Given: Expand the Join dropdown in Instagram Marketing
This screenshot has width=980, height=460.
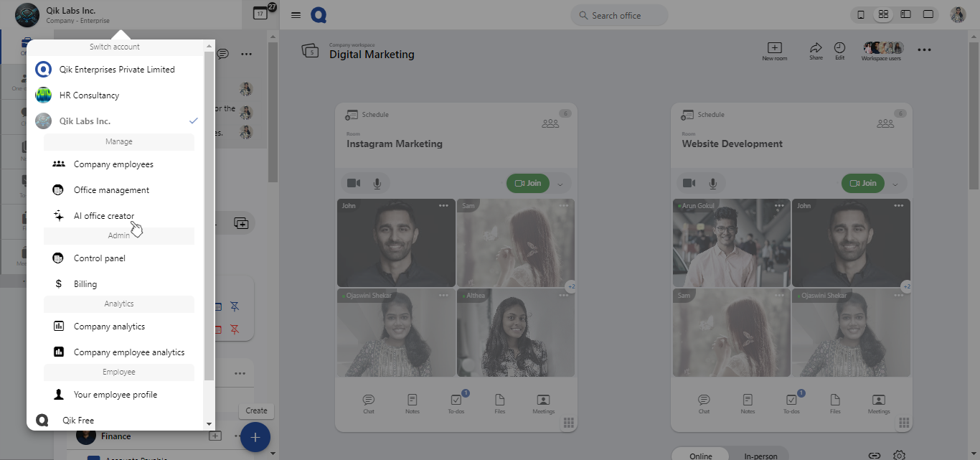Looking at the screenshot, I should pos(560,184).
